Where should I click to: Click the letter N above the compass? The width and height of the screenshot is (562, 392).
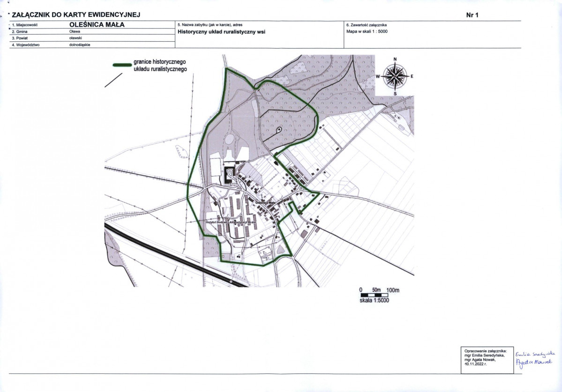[395, 59]
